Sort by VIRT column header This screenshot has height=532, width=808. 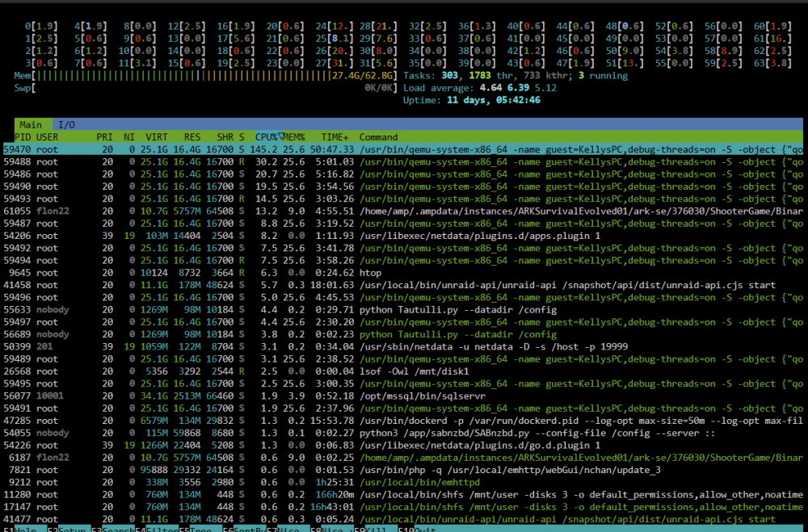click(156, 137)
